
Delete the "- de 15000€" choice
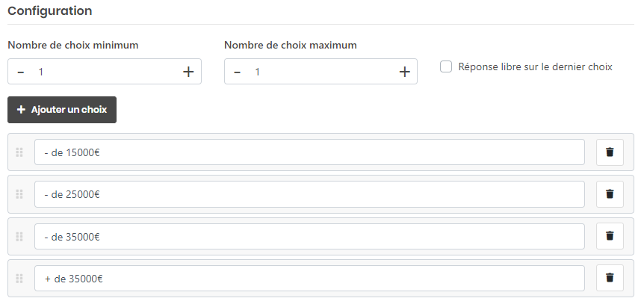point(610,152)
